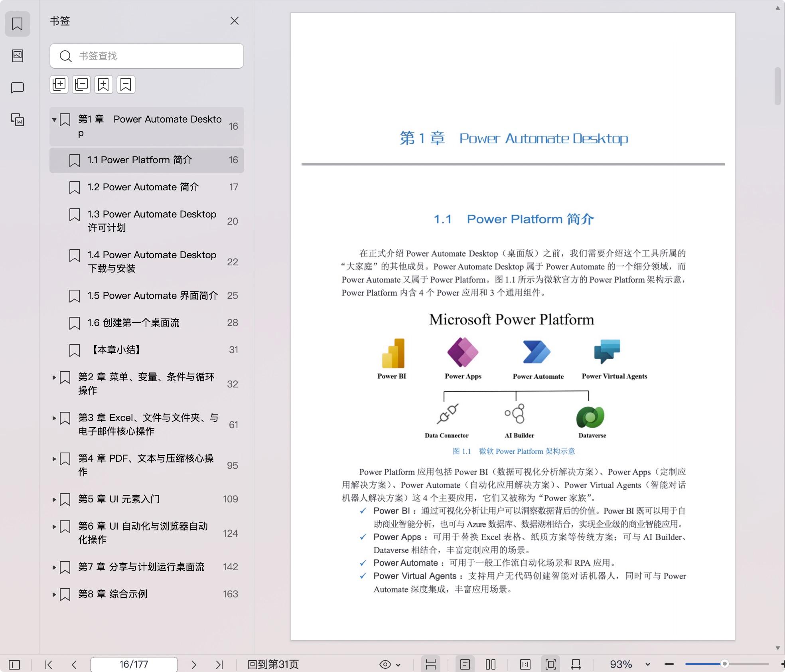The width and height of the screenshot is (785, 672).
Task: Go to next page arrow
Action: 194,664
